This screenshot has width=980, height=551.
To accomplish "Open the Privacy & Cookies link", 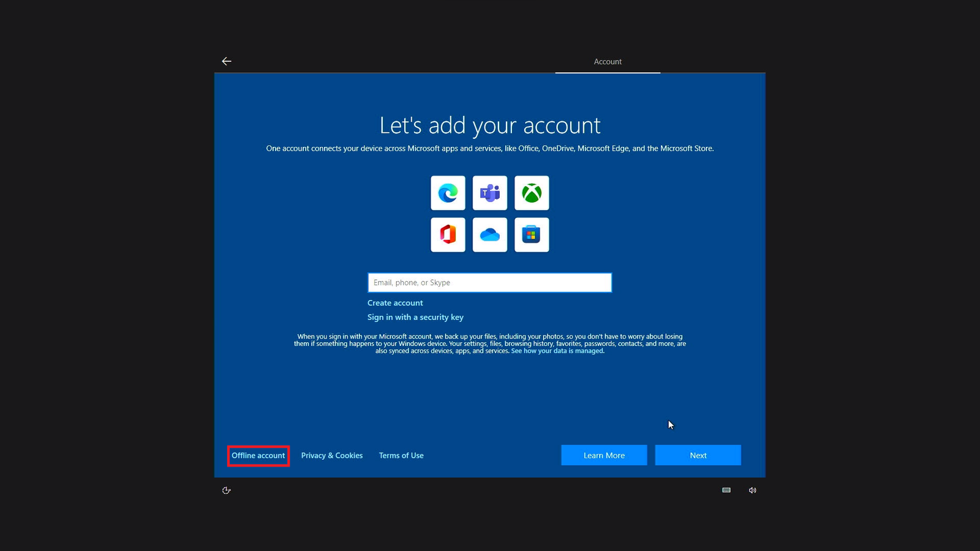I will click(332, 455).
